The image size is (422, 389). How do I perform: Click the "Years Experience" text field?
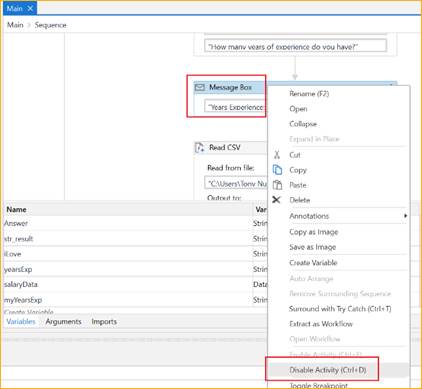tap(235, 107)
